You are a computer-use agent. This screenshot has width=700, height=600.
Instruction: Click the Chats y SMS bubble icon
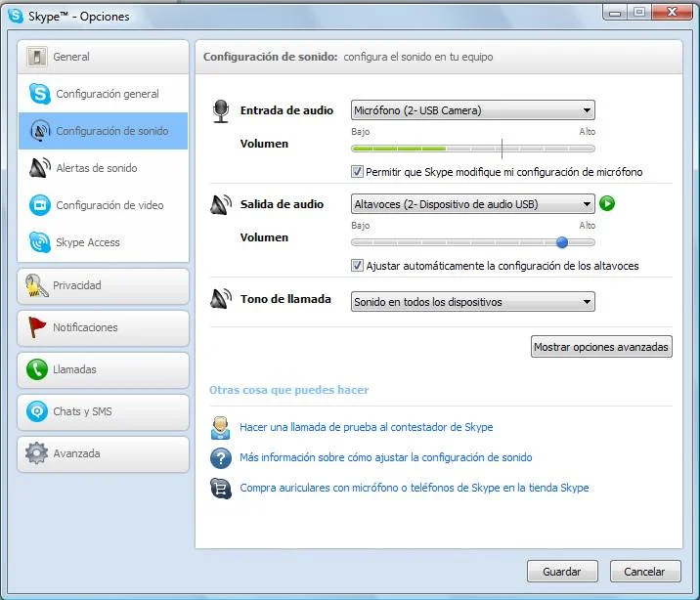point(36,411)
